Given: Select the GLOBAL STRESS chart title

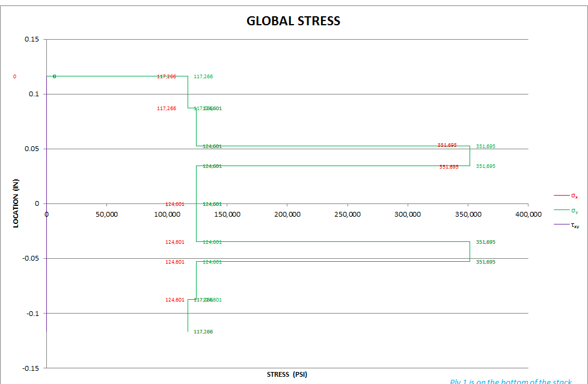Looking at the screenshot, I should coord(293,21).
